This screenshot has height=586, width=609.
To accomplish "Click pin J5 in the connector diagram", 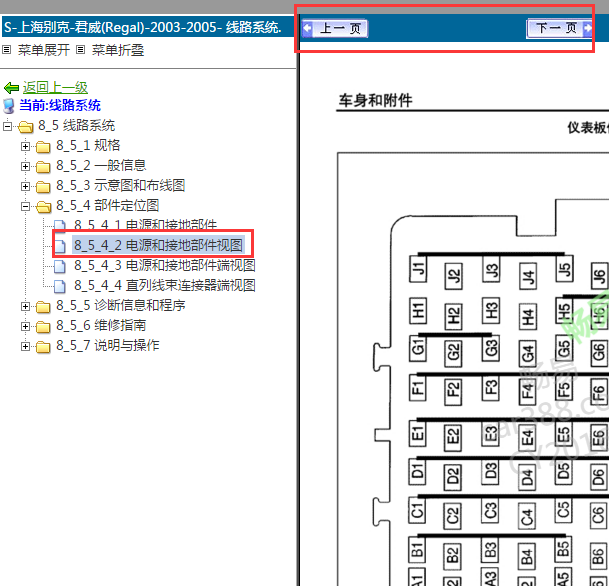I will (x=564, y=269).
